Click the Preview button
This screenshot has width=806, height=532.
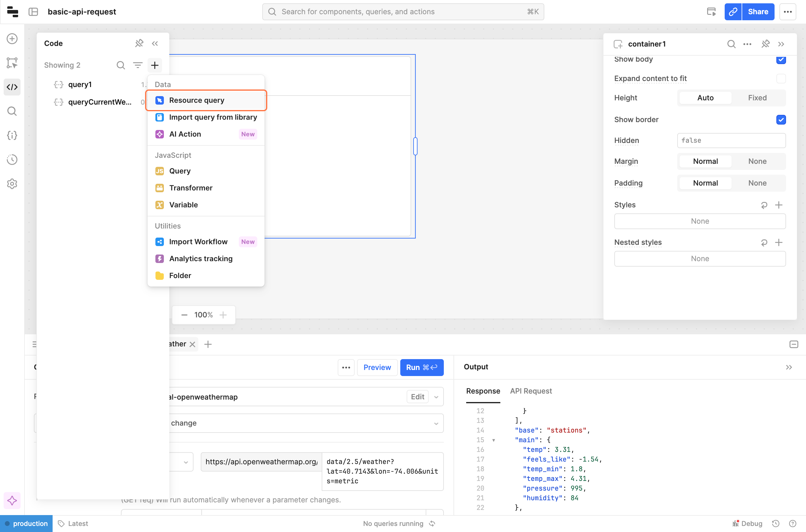click(377, 367)
